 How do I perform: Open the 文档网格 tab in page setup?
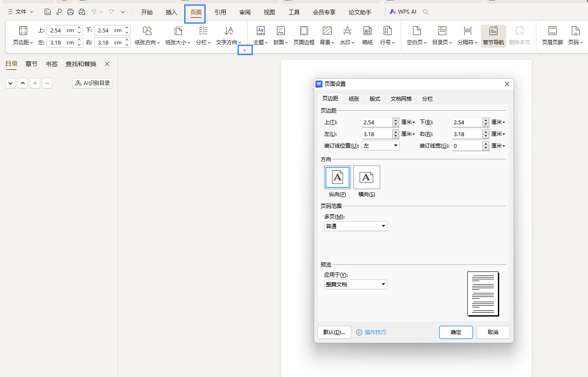click(401, 99)
